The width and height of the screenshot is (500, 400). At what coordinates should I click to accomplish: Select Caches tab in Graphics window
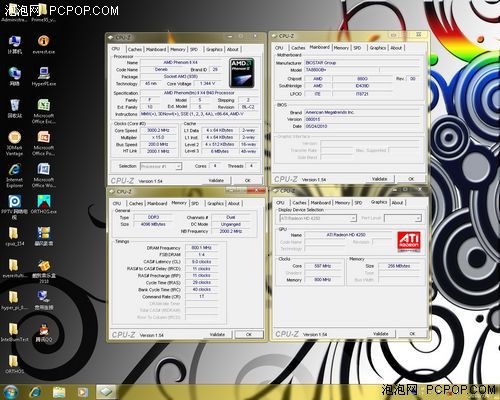pos(300,203)
